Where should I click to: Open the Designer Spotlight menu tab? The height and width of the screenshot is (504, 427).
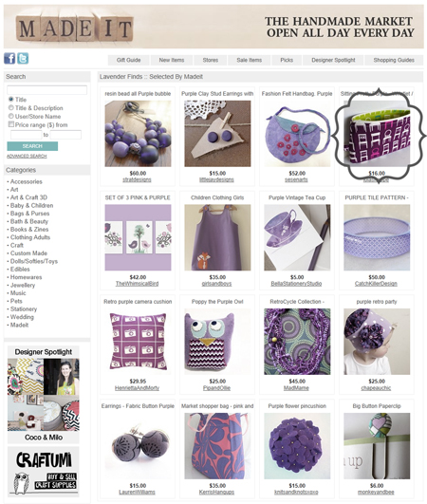[x=333, y=60]
